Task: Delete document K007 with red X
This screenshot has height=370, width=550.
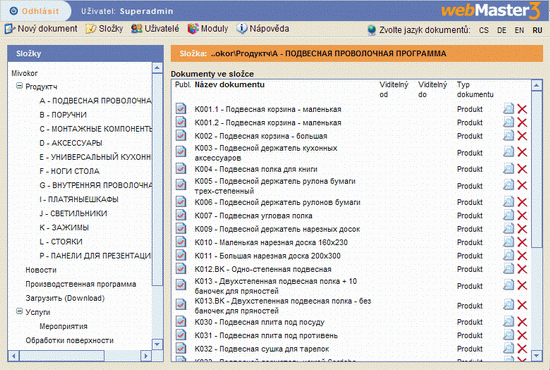Action: 522,215
